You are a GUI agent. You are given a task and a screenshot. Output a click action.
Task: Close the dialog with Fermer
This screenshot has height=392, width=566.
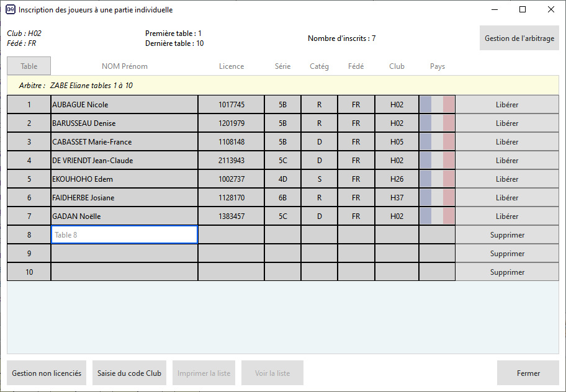pos(528,373)
